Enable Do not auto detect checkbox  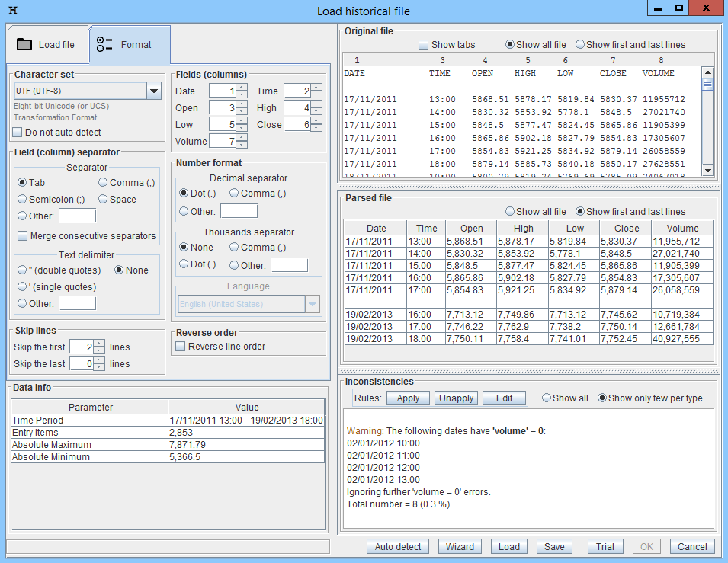(x=18, y=133)
